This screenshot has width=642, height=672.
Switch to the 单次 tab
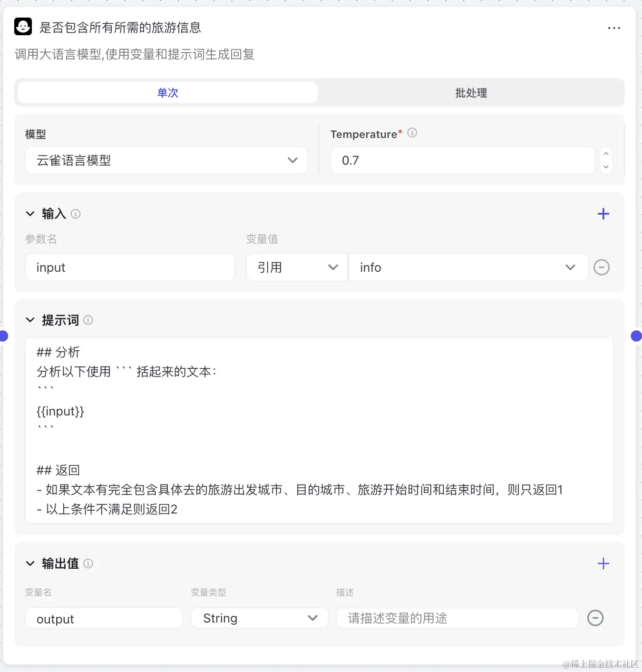pos(167,93)
